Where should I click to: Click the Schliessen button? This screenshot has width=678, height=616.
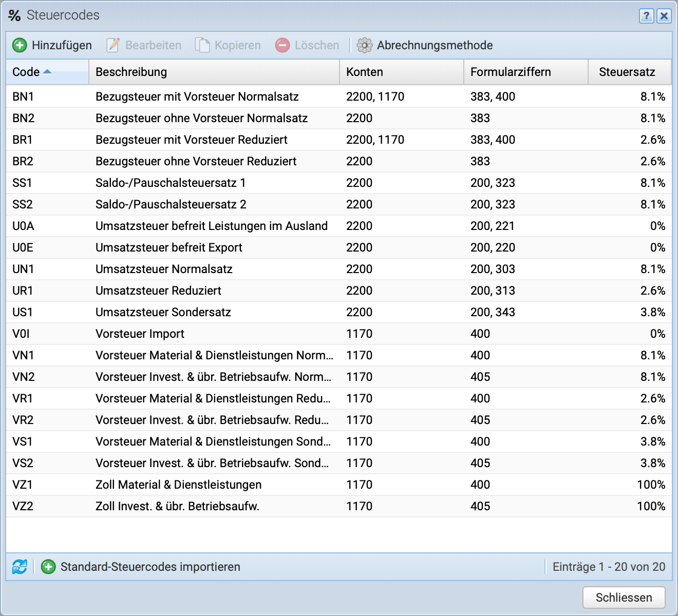[624, 598]
